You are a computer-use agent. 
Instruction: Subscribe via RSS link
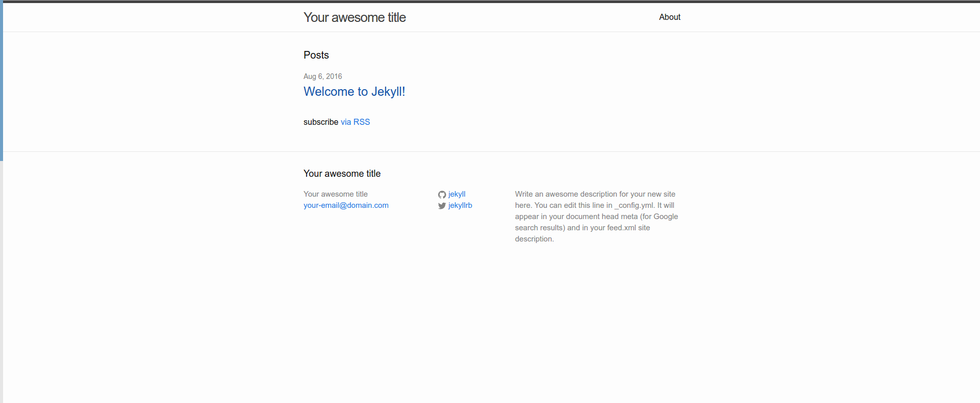(356, 122)
